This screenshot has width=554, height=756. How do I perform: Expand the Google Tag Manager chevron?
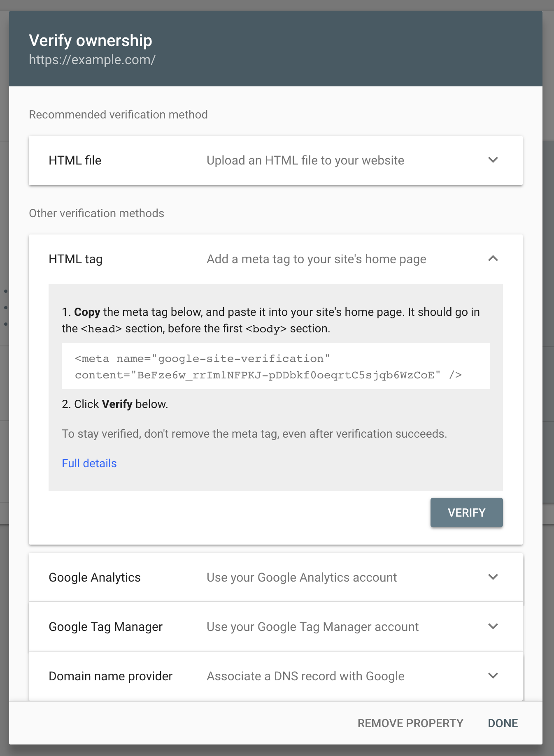493,626
